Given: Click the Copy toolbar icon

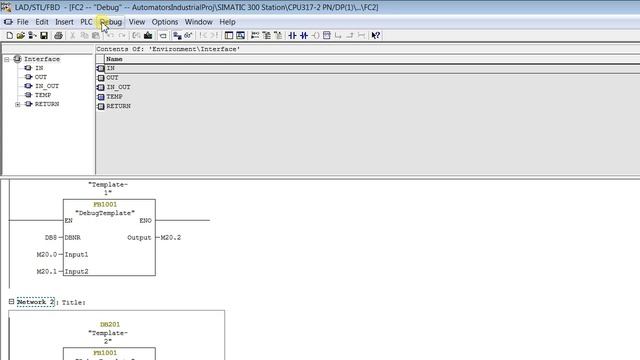Looking at the screenshot, I should [84, 36].
